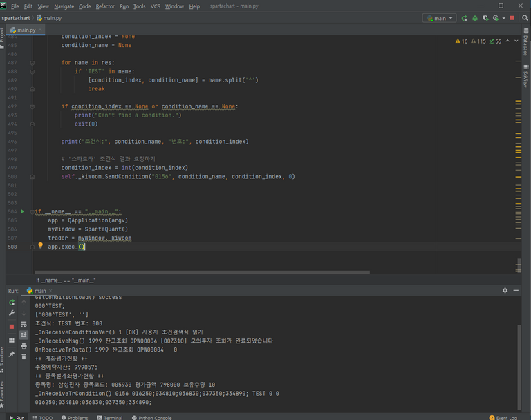This screenshot has height=420, width=531.
Task: Toggle pin tab in the Run panel
Action: click(12, 354)
